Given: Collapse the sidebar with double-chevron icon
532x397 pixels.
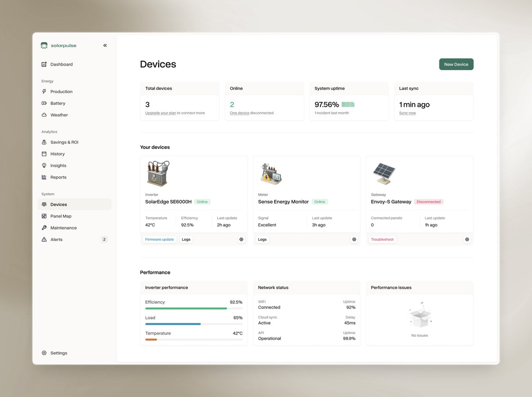Looking at the screenshot, I should point(105,45).
